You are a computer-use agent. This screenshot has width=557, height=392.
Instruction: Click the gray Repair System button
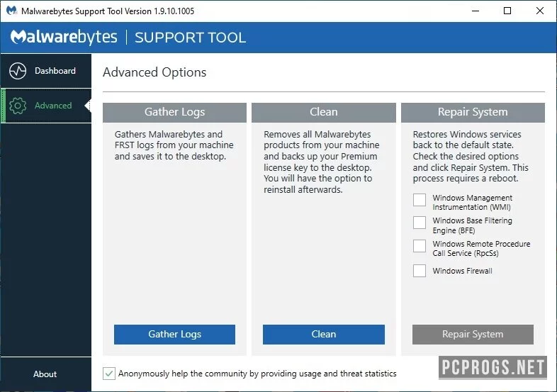point(473,334)
